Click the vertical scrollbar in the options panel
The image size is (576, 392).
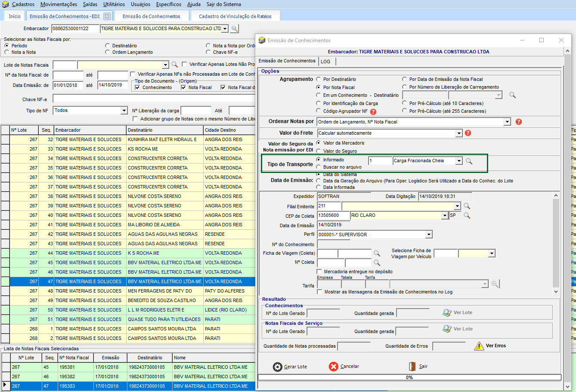click(556, 243)
